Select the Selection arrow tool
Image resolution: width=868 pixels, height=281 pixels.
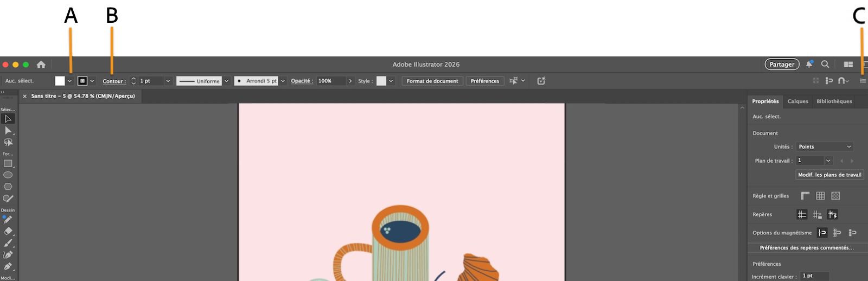point(8,119)
